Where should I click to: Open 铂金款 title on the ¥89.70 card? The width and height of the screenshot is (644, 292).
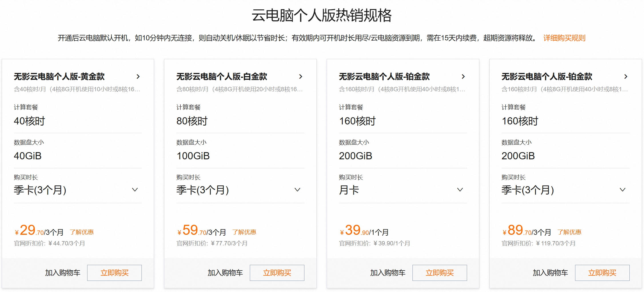coord(547,77)
